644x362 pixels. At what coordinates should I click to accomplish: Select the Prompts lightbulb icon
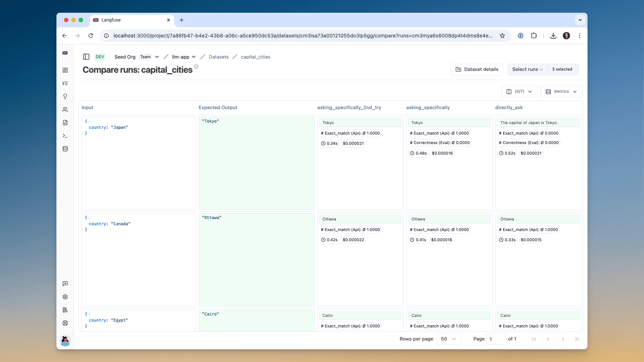click(x=65, y=96)
